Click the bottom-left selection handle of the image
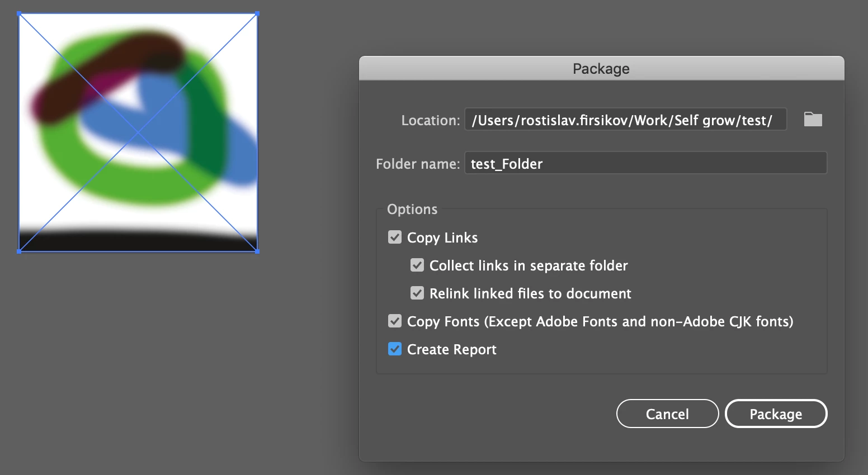The width and height of the screenshot is (868, 475). click(x=19, y=251)
